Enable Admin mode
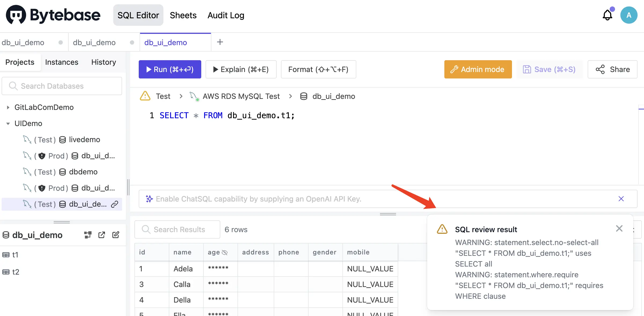The width and height of the screenshot is (644, 316). point(478,69)
